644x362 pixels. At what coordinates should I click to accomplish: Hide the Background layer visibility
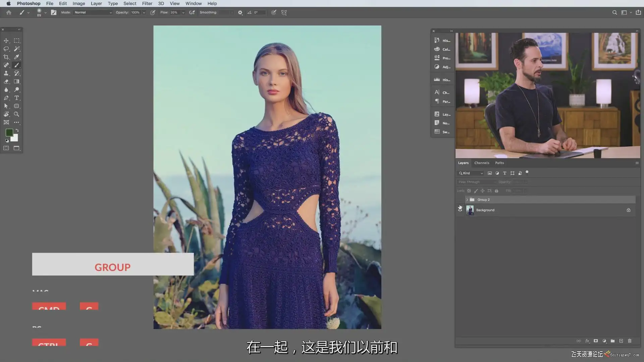(x=460, y=210)
